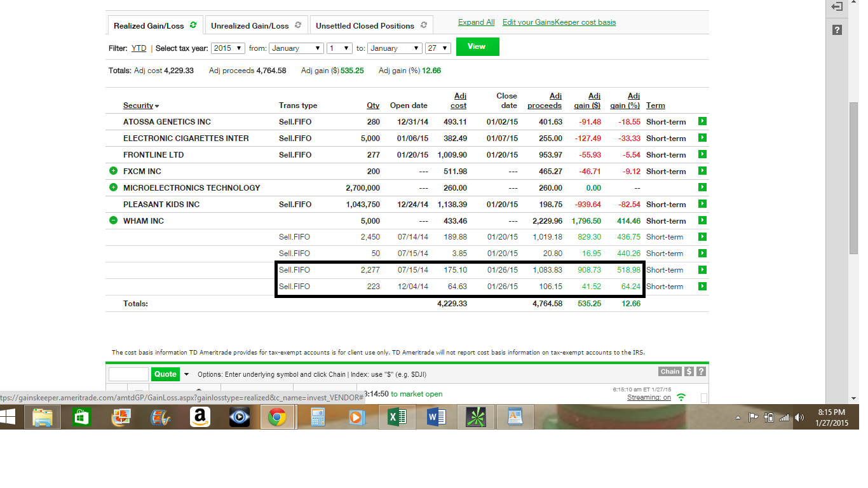Open the tax year dropdown

click(x=229, y=48)
